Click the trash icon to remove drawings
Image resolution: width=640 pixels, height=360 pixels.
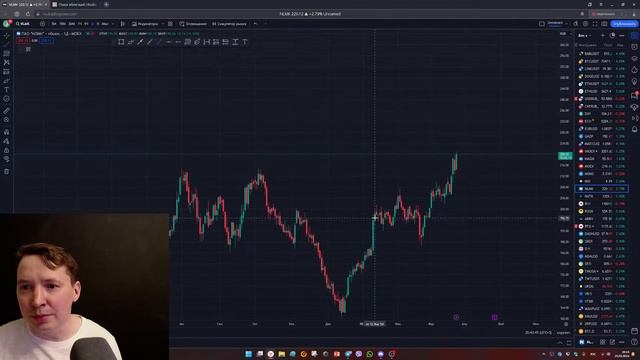point(7,171)
